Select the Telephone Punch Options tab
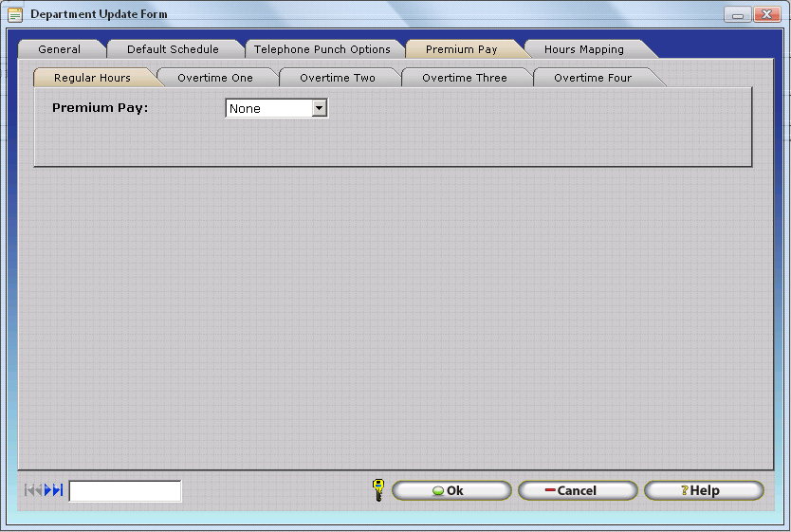The image size is (791, 532). click(322, 49)
